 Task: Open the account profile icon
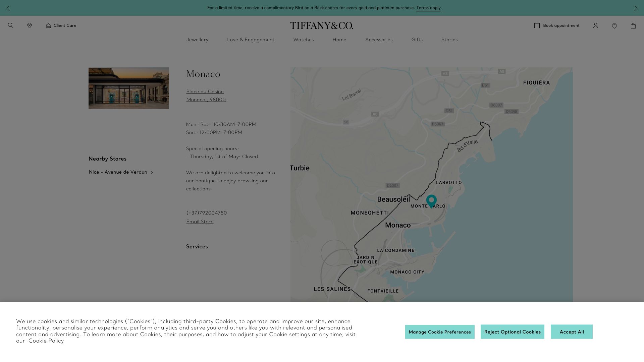(596, 25)
